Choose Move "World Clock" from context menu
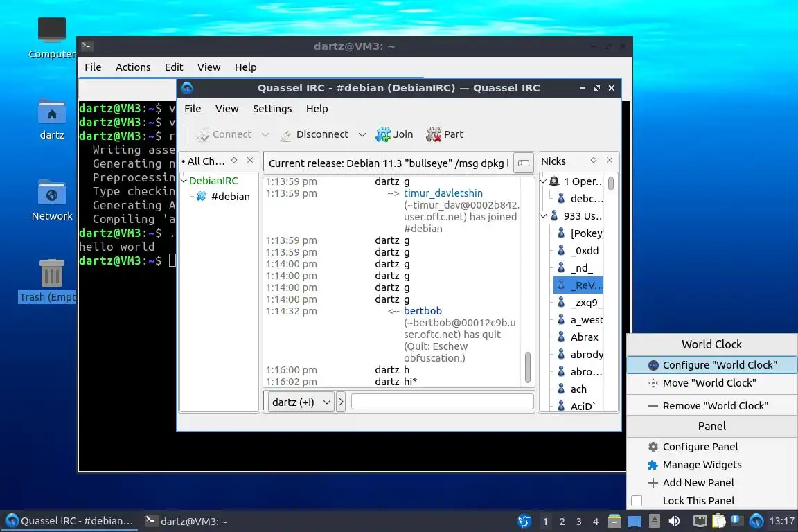 (x=712, y=383)
